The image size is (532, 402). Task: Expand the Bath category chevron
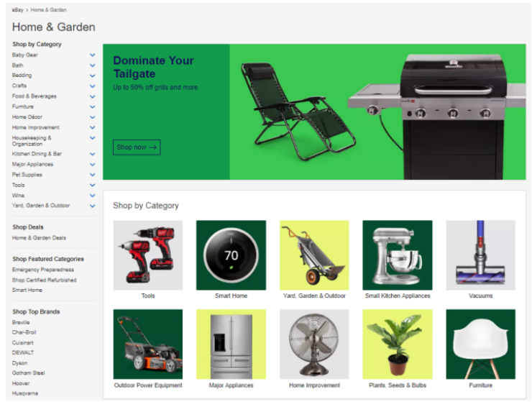92,65
